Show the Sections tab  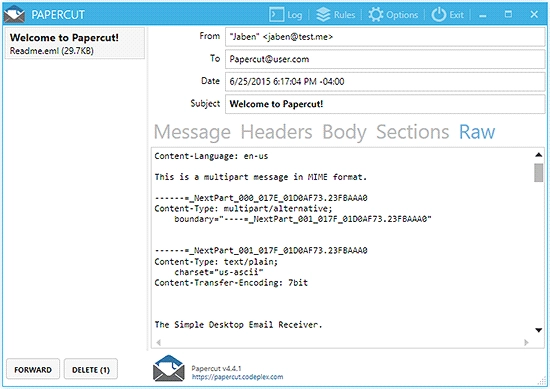pyautogui.click(x=412, y=132)
